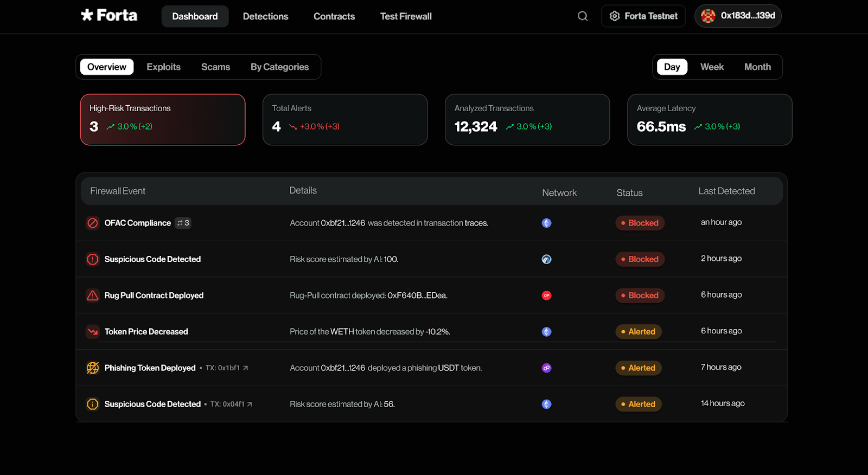Click the Ethereum network icon in the 14 hours ago row
The height and width of the screenshot is (475, 868).
[546, 404]
